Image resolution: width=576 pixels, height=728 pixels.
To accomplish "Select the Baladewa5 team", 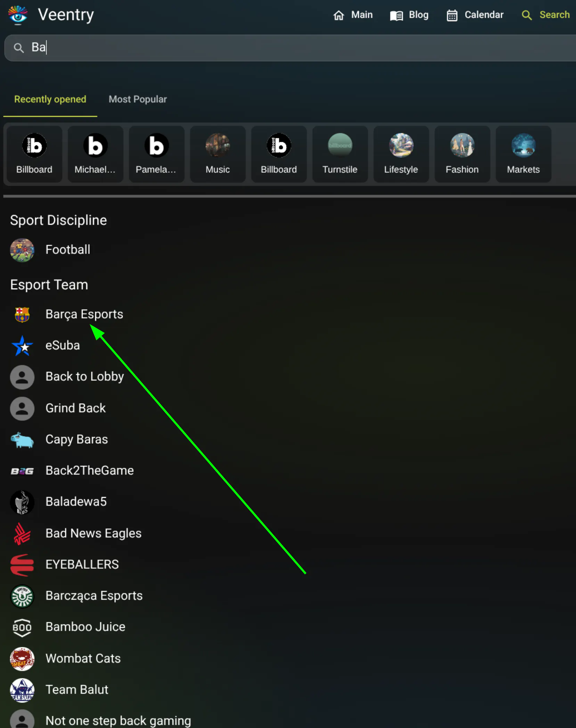I will [76, 502].
